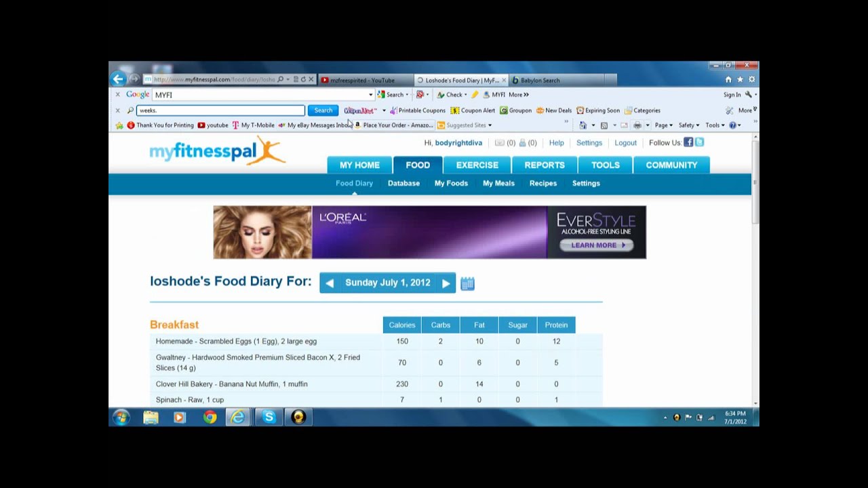
Task: Close the coupon toolbar with X
Action: pos(117,110)
